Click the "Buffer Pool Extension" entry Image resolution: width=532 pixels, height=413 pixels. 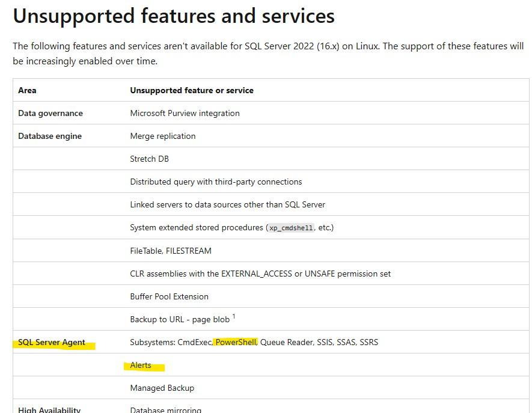[x=169, y=296]
